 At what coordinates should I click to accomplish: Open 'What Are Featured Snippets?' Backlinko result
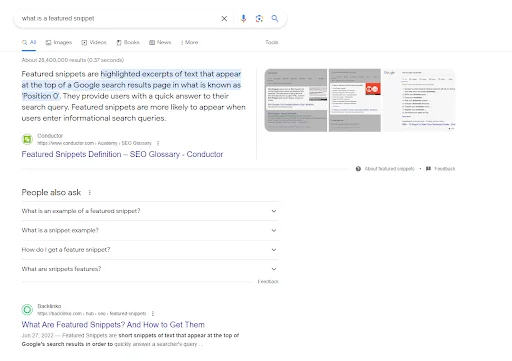click(x=113, y=325)
